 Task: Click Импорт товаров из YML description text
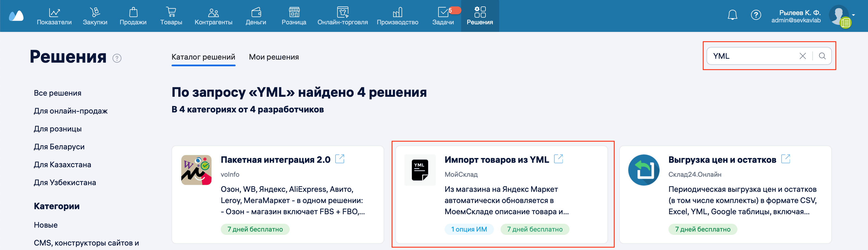(506, 201)
